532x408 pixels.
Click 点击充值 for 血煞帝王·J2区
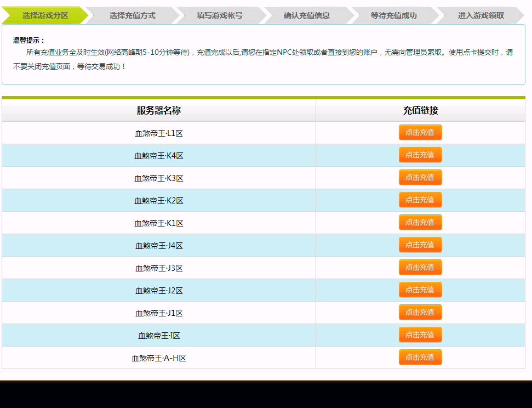point(420,290)
